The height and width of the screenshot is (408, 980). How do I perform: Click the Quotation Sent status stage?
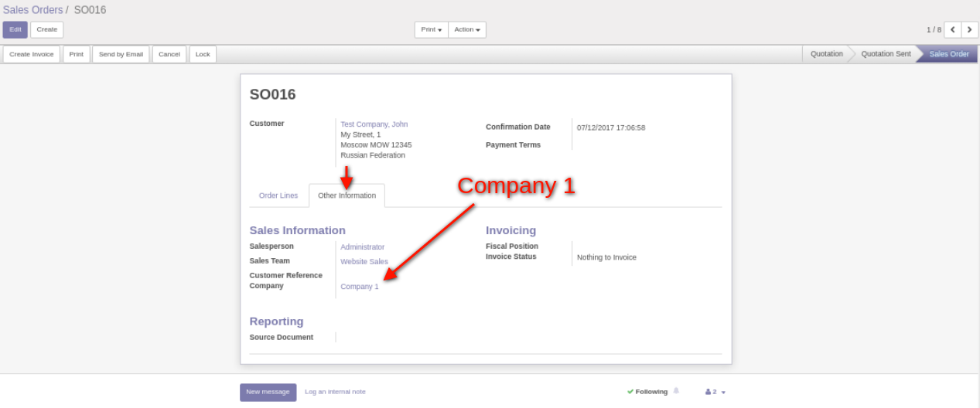(886, 54)
